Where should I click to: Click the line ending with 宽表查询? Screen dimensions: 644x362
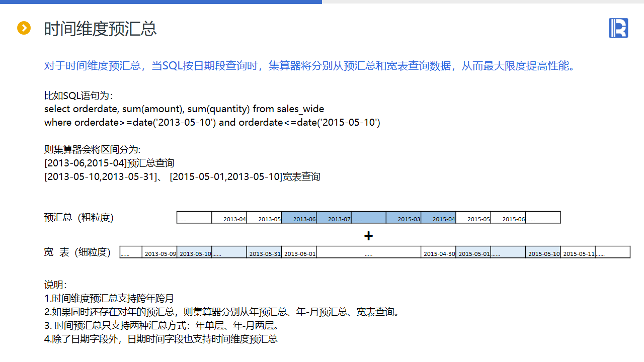pyautogui.click(x=182, y=177)
